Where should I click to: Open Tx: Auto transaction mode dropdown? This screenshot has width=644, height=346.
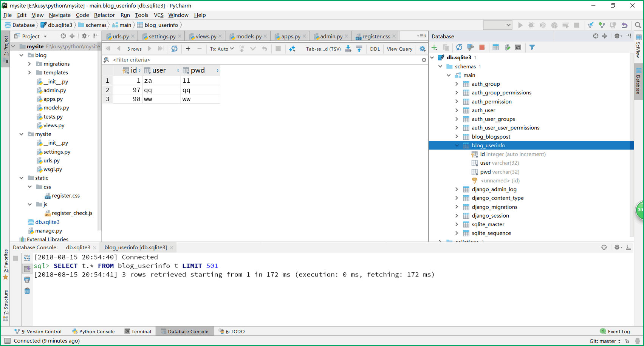click(x=222, y=49)
